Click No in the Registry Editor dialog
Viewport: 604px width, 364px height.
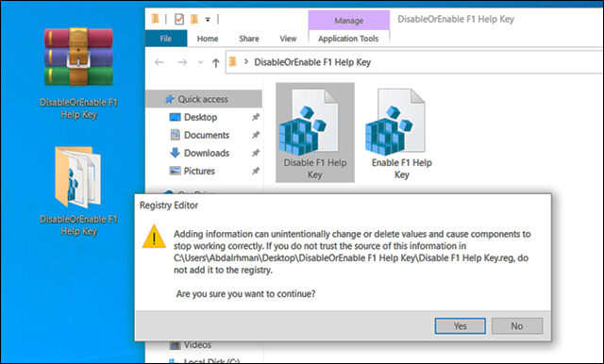click(x=517, y=326)
